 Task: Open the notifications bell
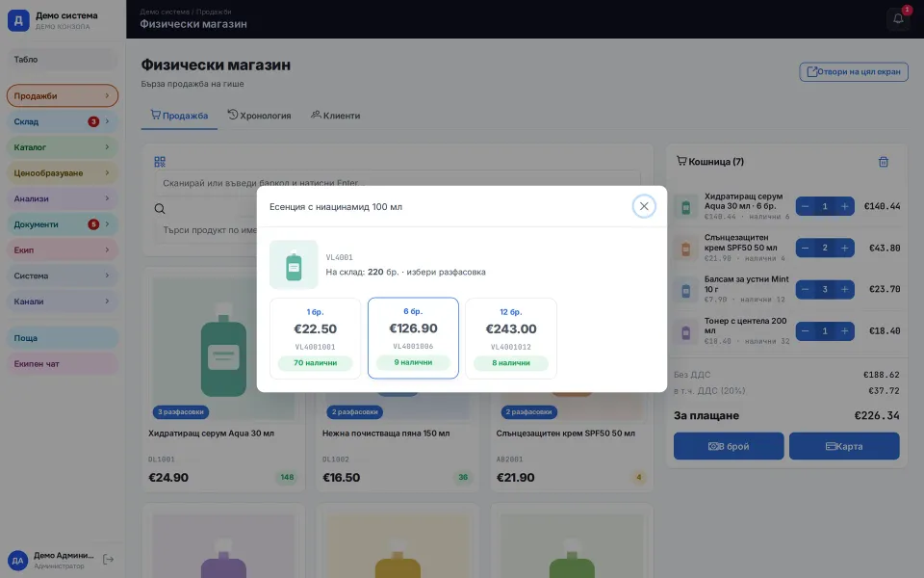(x=898, y=19)
